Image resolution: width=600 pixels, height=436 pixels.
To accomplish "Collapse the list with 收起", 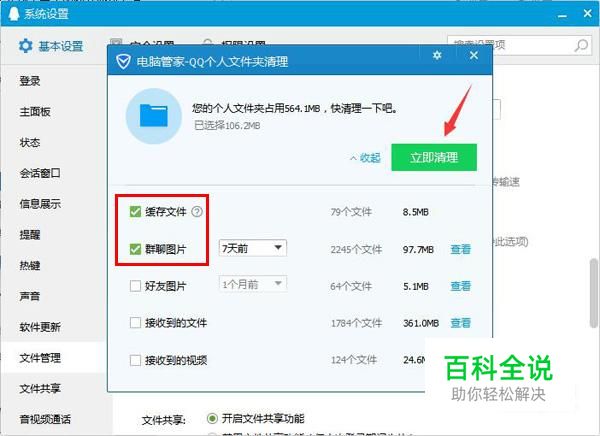I will pyautogui.click(x=365, y=158).
